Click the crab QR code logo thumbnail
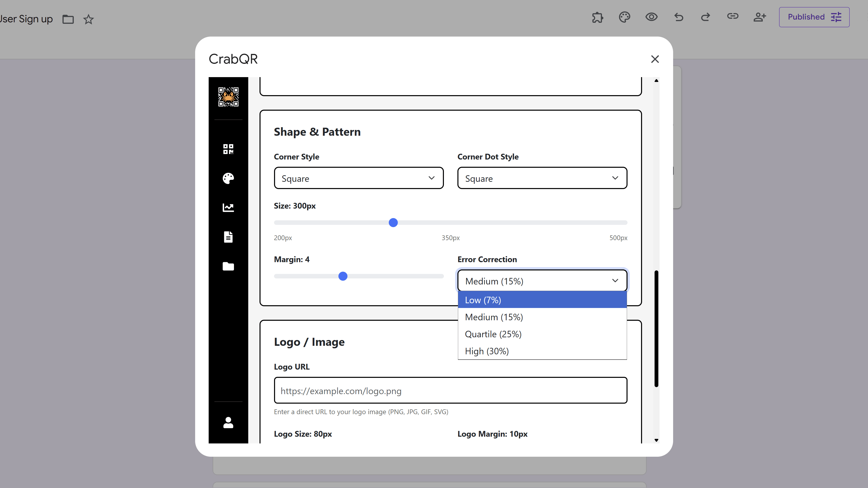 click(x=228, y=97)
